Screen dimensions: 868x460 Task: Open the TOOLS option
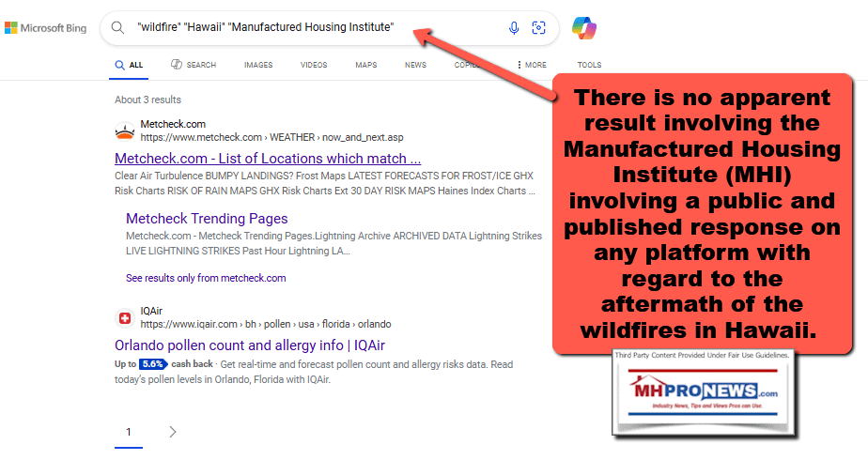click(590, 65)
